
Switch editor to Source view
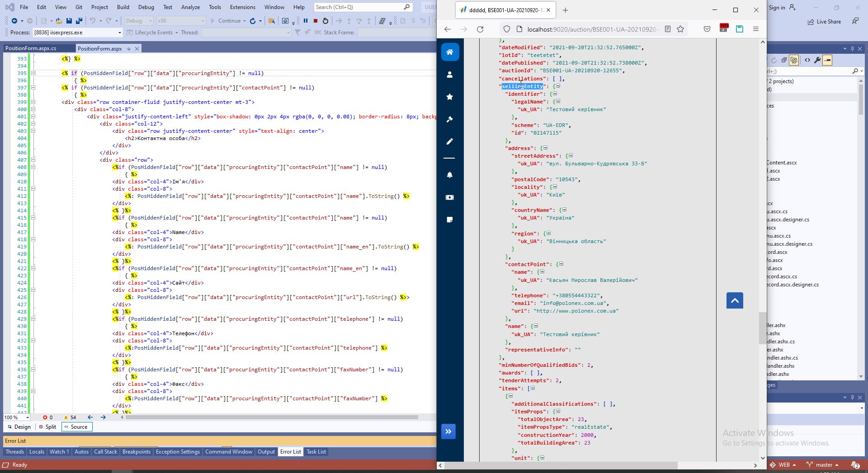click(76, 427)
